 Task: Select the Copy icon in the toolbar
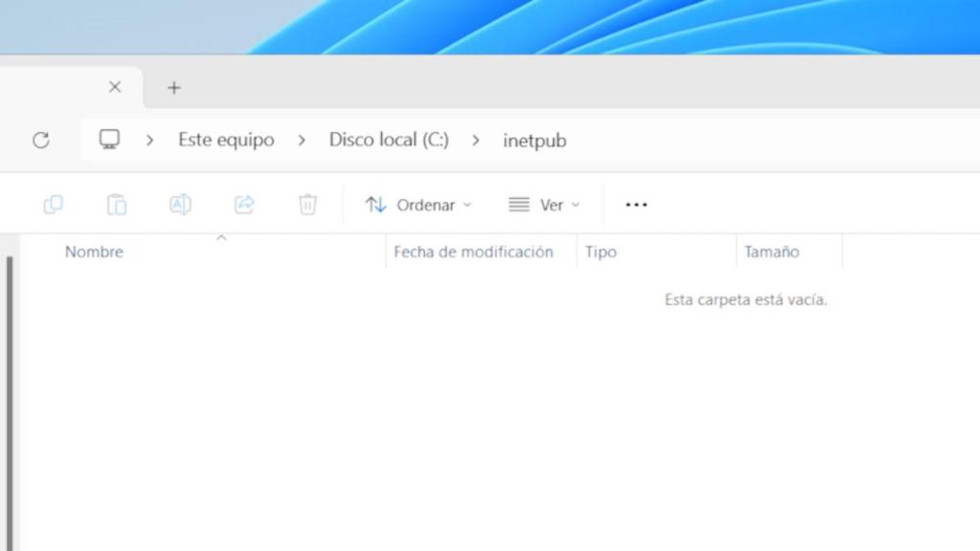point(53,204)
